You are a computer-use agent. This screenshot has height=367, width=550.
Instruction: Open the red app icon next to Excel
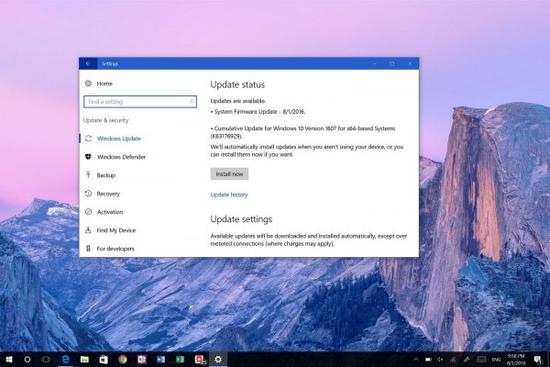199,359
